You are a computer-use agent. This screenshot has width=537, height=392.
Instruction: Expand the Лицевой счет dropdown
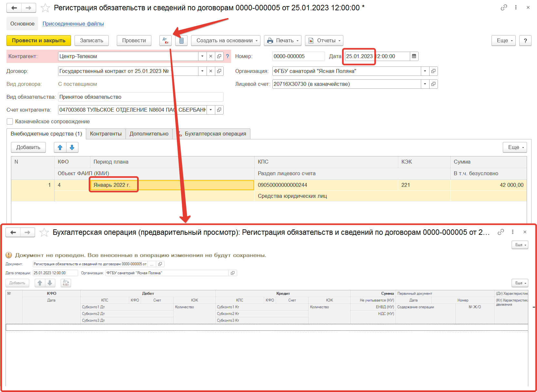point(425,84)
